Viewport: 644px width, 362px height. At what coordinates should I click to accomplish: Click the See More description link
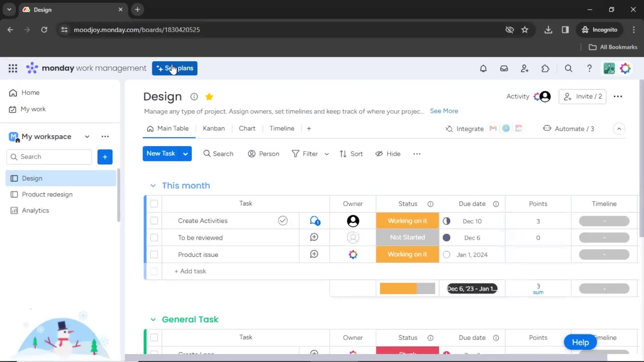click(444, 111)
